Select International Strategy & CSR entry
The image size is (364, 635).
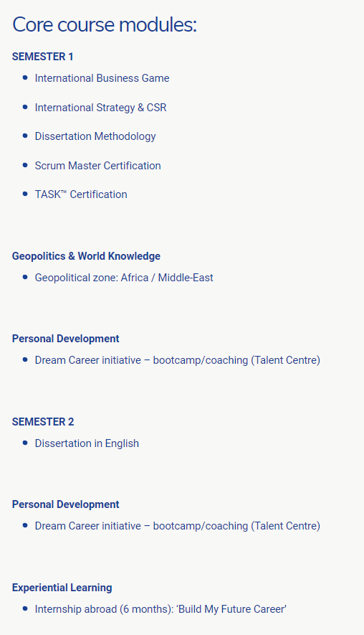pos(100,108)
